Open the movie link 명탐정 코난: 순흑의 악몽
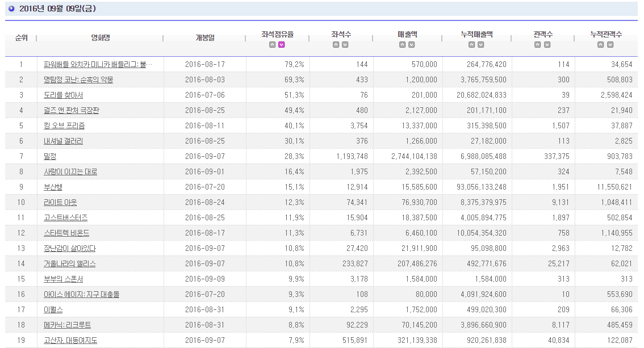 [78, 80]
